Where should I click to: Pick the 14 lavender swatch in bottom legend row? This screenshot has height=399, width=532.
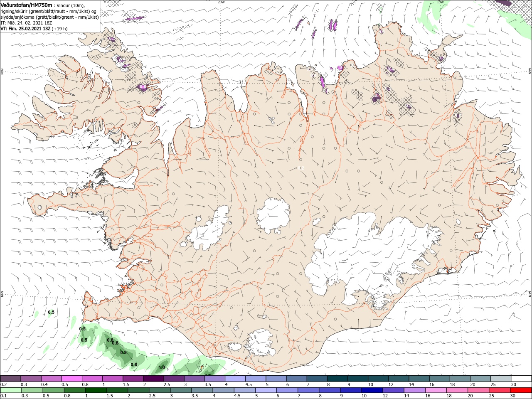click(414, 390)
